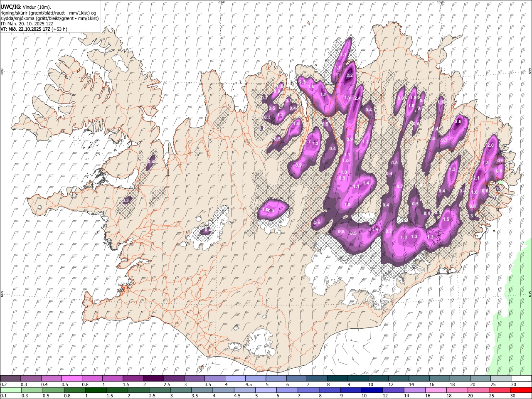Click the 'rigning/skúrir' legend description line
This screenshot has width=532, height=399.
48,13
